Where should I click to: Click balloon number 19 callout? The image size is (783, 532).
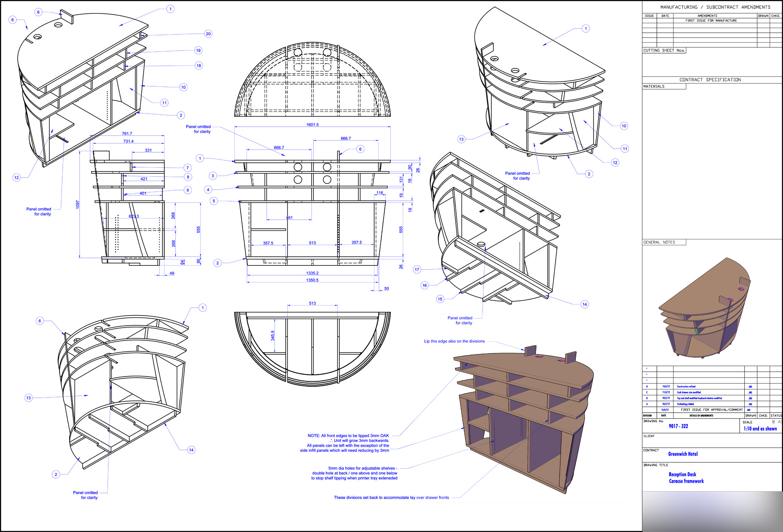coord(198,50)
